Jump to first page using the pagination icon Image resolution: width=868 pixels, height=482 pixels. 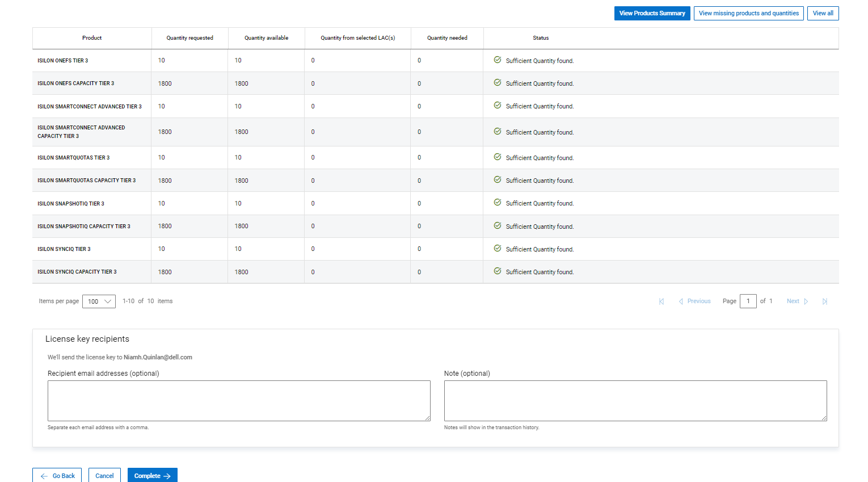661,301
